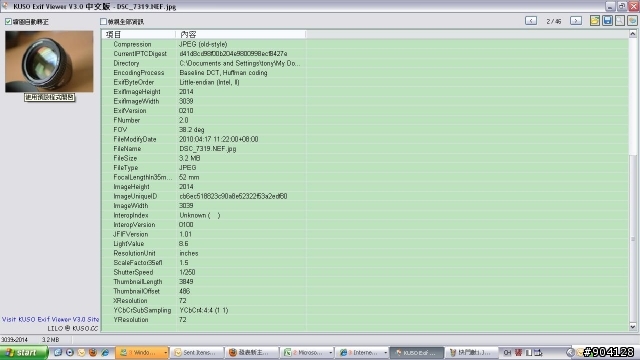Open the orange '3 Windo...' taskbar group
This screenshot has height=360, width=640.
coord(142,352)
